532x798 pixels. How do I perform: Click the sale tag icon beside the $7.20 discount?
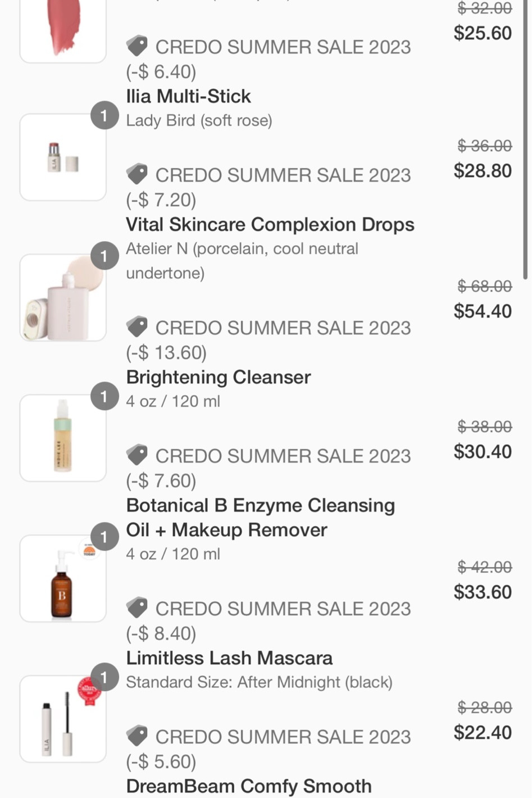tap(137, 174)
